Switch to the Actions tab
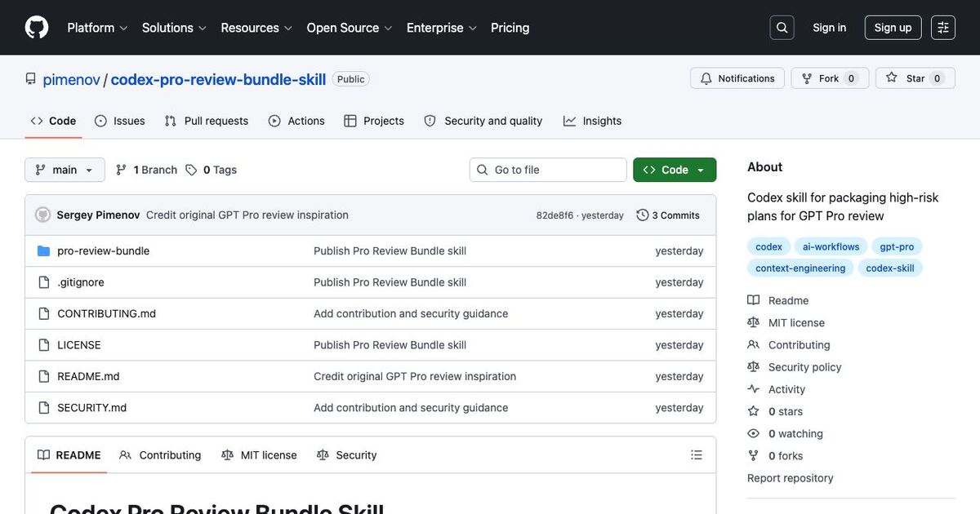The height and width of the screenshot is (514, 980). pyautogui.click(x=296, y=121)
